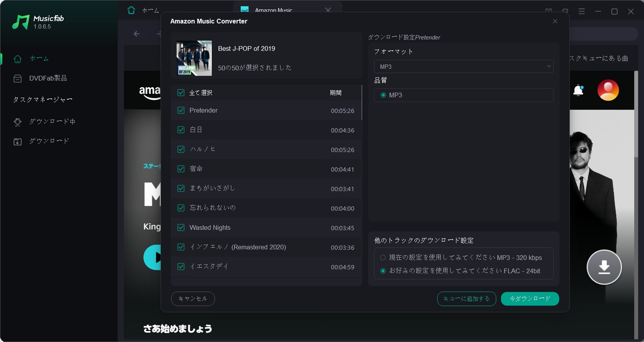Open the user profile avatar

point(608,90)
